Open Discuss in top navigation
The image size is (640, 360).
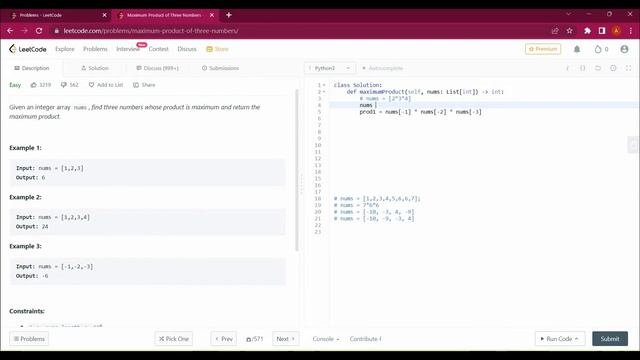click(187, 49)
